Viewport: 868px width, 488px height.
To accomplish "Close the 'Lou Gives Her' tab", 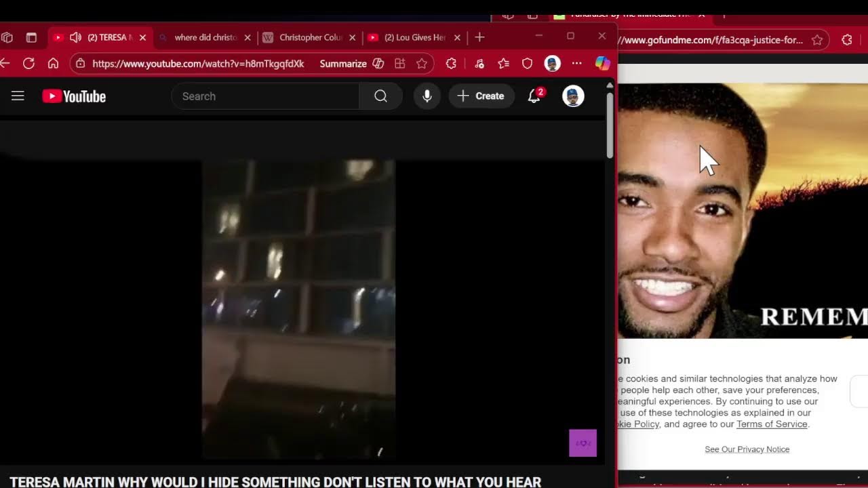I will click(457, 37).
